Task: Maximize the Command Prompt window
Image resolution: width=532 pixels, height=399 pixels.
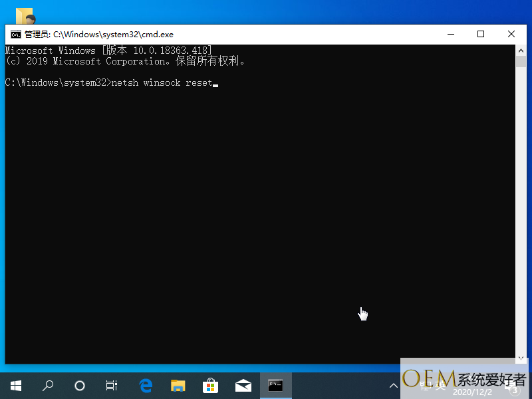Action: (481, 34)
